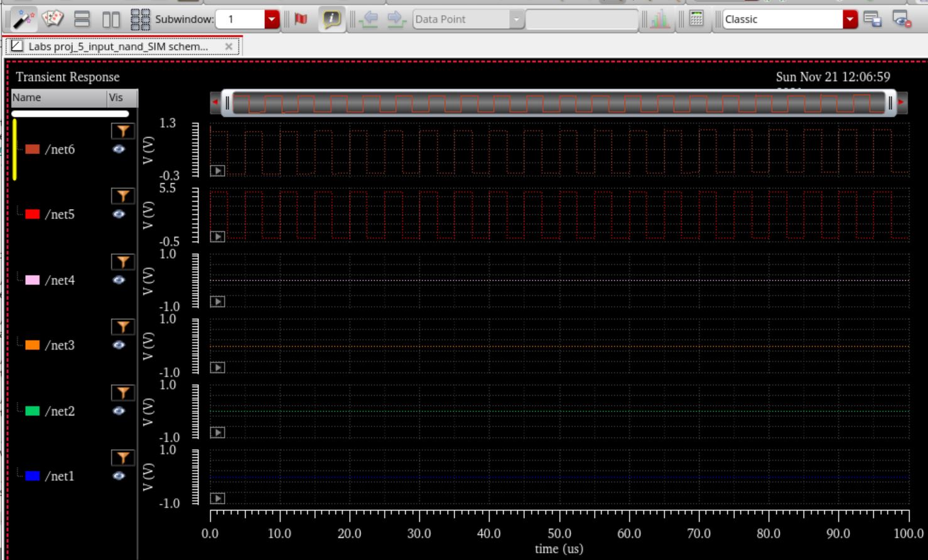The image size is (928, 560).
Task: Open the calculator tool
Action: pos(696,19)
